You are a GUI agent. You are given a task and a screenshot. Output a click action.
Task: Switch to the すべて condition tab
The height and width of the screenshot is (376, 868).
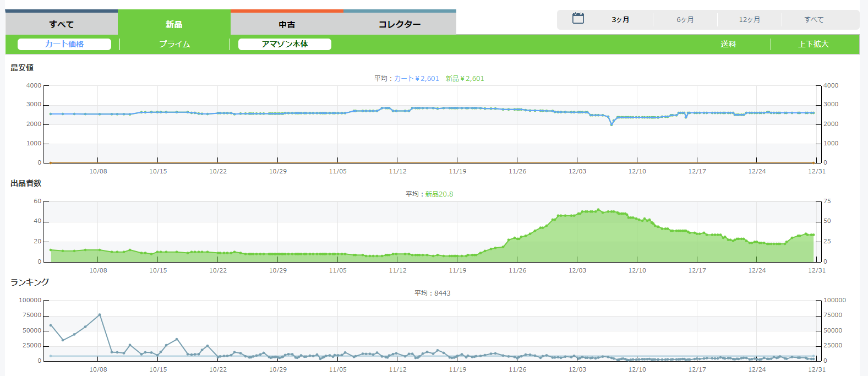pos(62,24)
